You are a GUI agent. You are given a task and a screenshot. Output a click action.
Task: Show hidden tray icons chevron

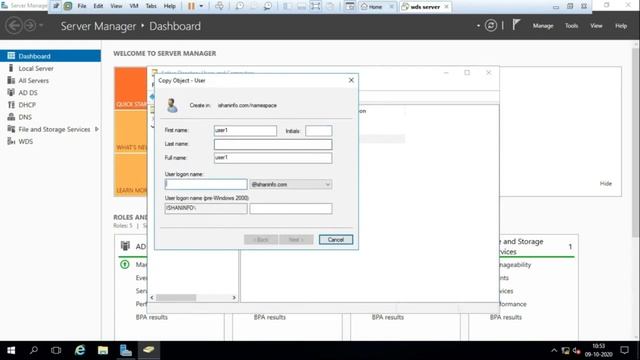(x=554, y=350)
